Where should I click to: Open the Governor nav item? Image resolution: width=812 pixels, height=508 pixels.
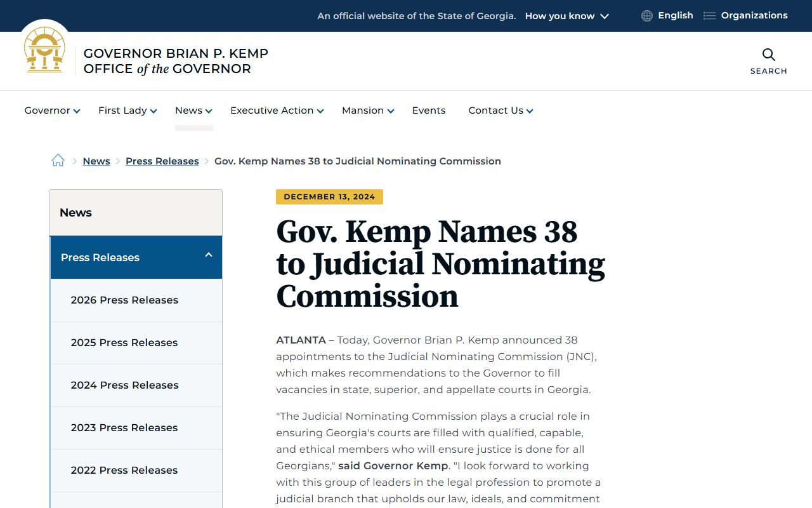coord(47,110)
